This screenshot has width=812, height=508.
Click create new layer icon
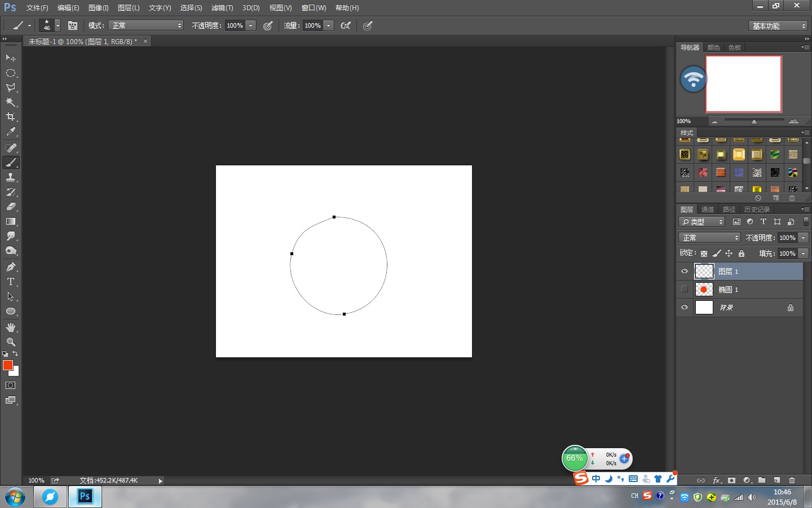[776, 480]
